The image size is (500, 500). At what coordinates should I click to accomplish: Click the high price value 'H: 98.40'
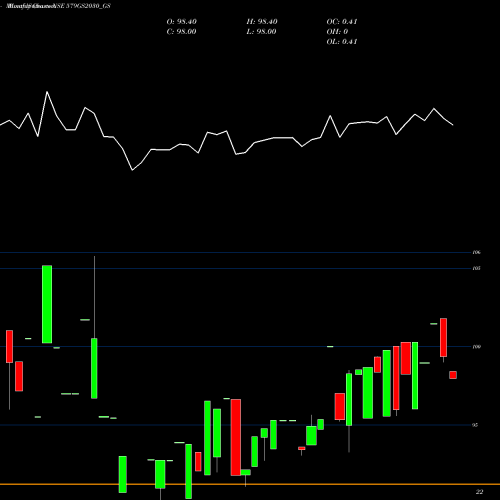[x=262, y=22]
